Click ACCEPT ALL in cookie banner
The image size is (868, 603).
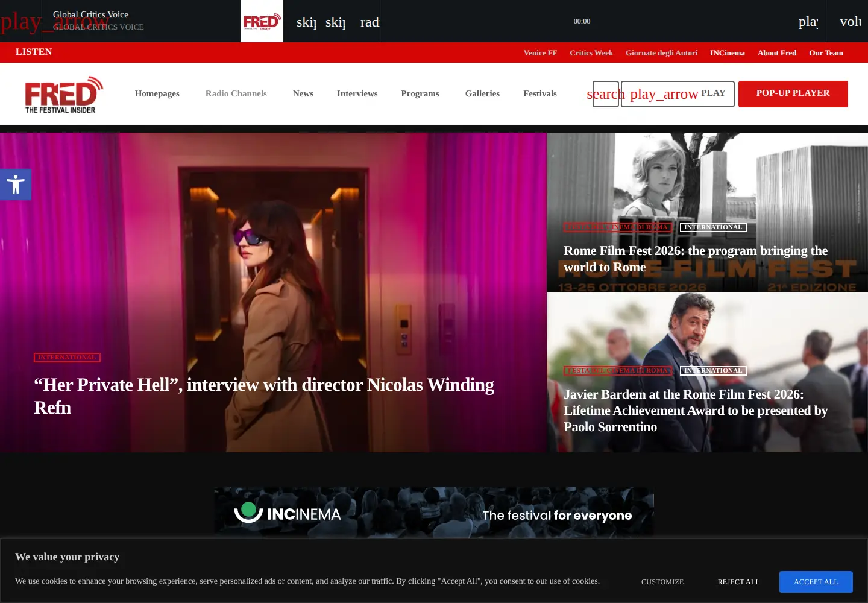(816, 582)
